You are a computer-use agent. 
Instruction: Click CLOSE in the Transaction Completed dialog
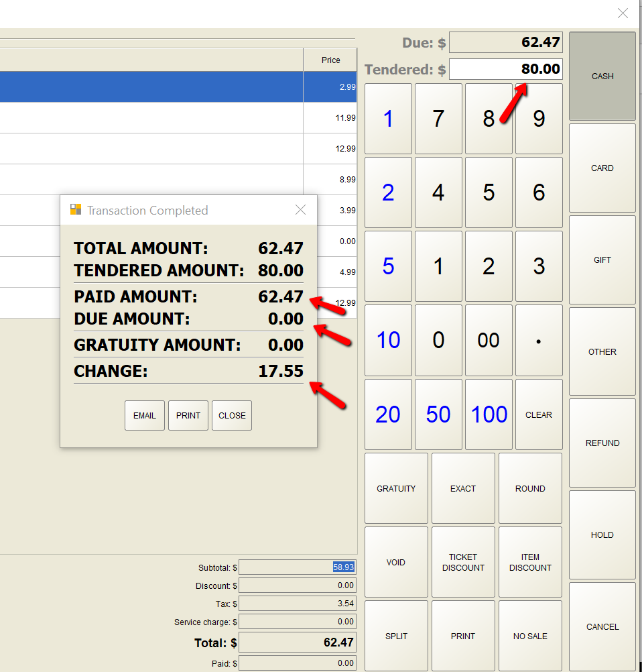pos(232,415)
